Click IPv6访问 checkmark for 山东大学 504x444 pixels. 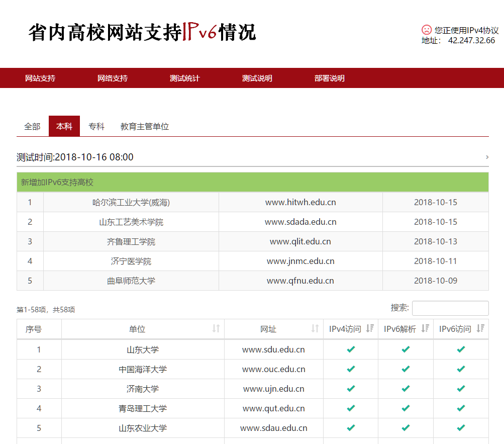click(x=461, y=349)
